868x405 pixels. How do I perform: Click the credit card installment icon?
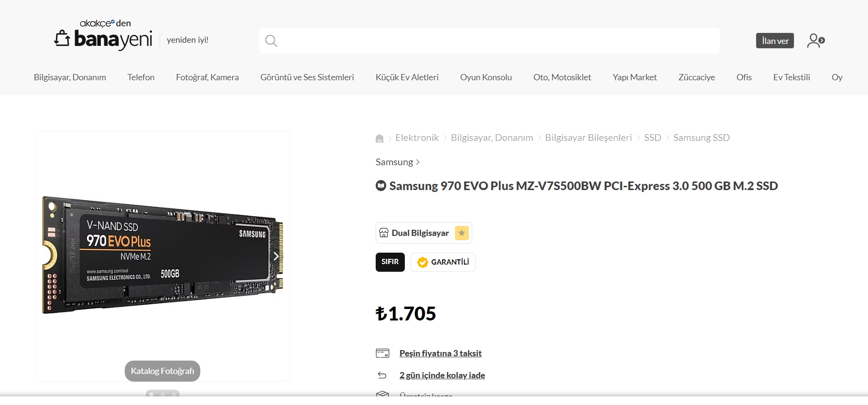[x=382, y=353]
